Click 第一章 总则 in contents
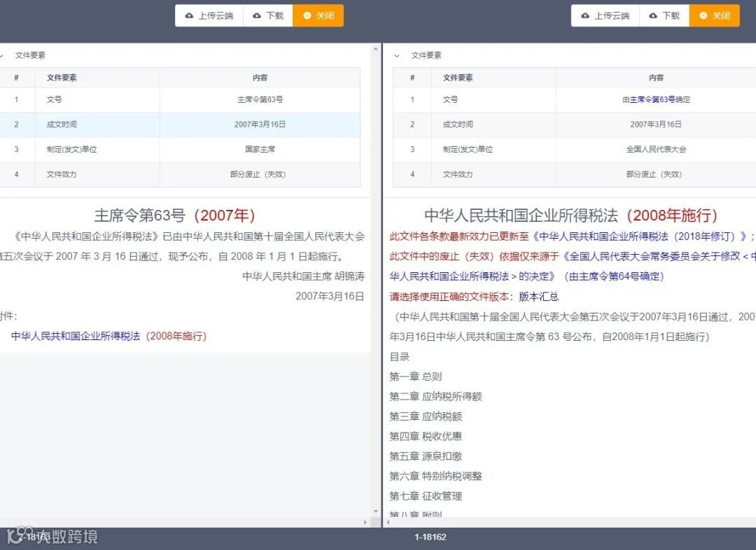The width and height of the screenshot is (756, 550). 416,376
